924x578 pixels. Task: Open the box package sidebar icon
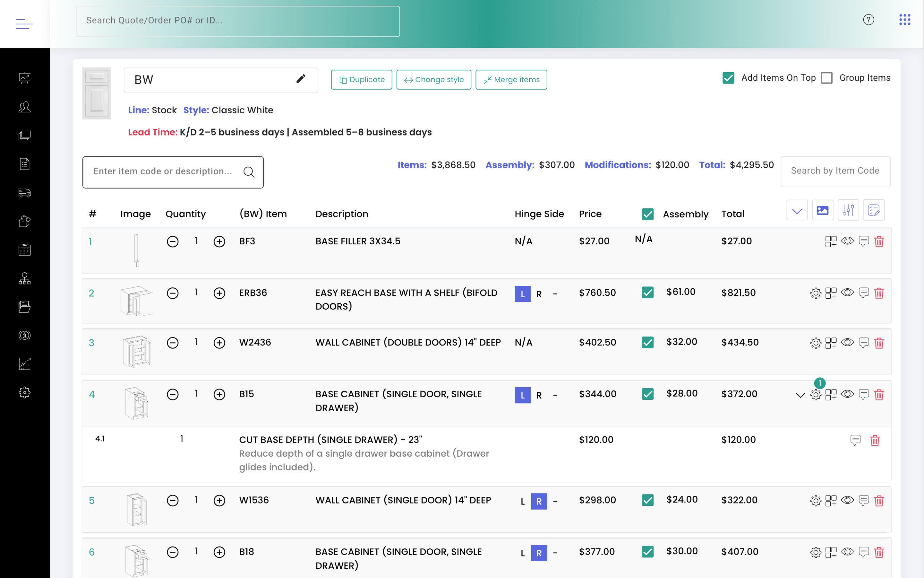[x=24, y=221]
